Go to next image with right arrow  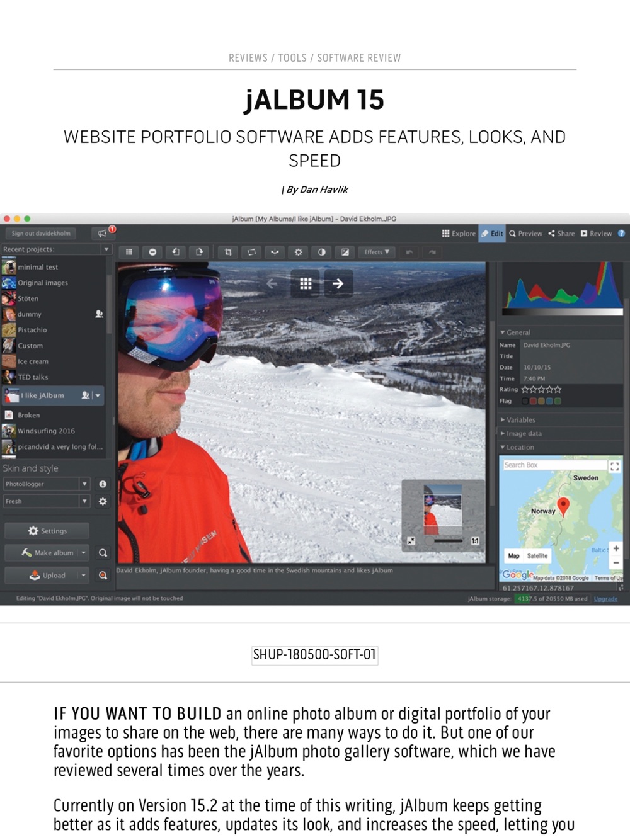tap(338, 283)
